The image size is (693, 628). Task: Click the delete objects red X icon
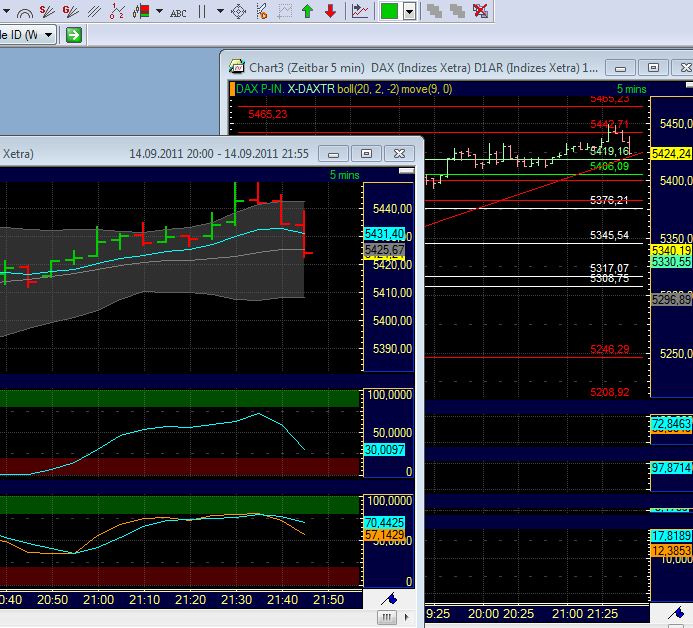tap(480, 11)
